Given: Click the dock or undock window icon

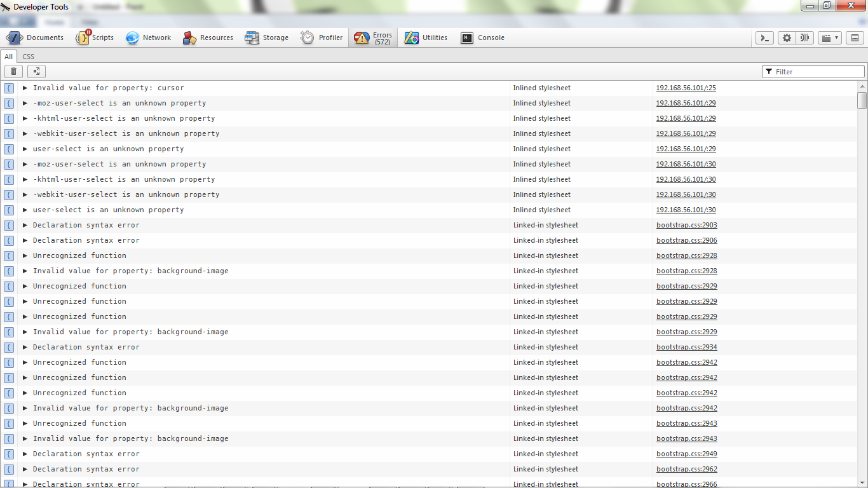Looking at the screenshot, I should point(855,37).
